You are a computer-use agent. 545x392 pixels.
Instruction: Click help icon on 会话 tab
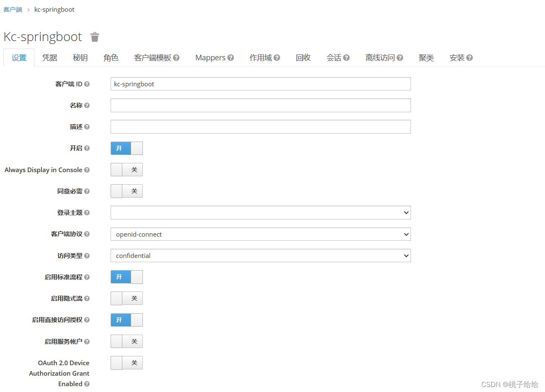pyautogui.click(x=346, y=58)
